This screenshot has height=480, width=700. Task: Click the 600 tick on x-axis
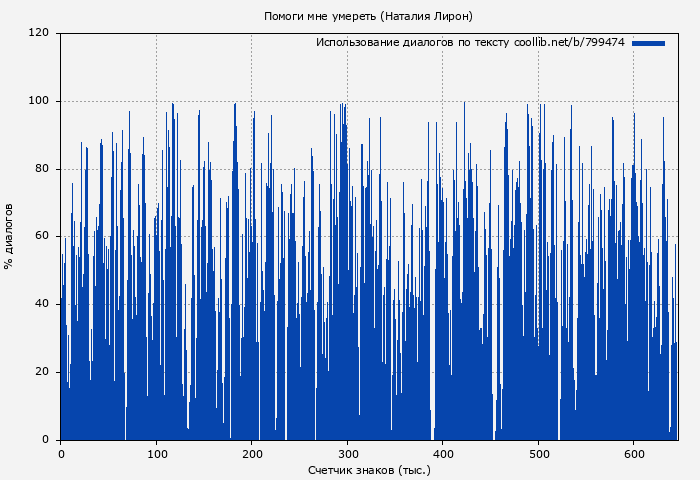click(x=634, y=454)
